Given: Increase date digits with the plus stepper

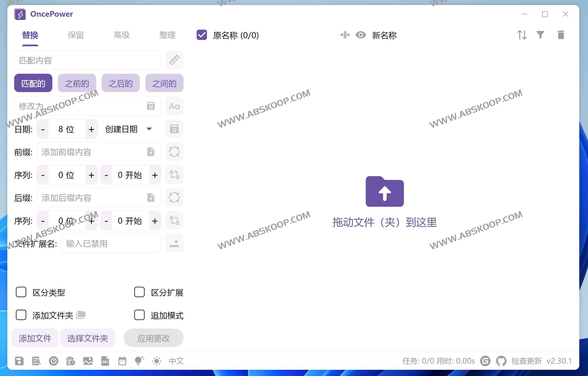Looking at the screenshot, I should tap(91, 129).
